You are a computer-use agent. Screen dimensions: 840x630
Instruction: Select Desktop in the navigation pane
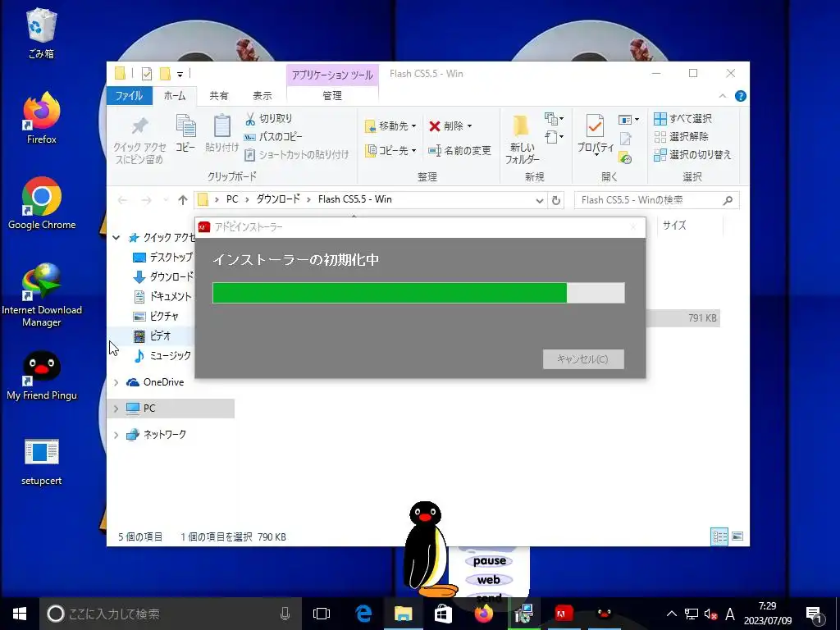coord(162,257)
